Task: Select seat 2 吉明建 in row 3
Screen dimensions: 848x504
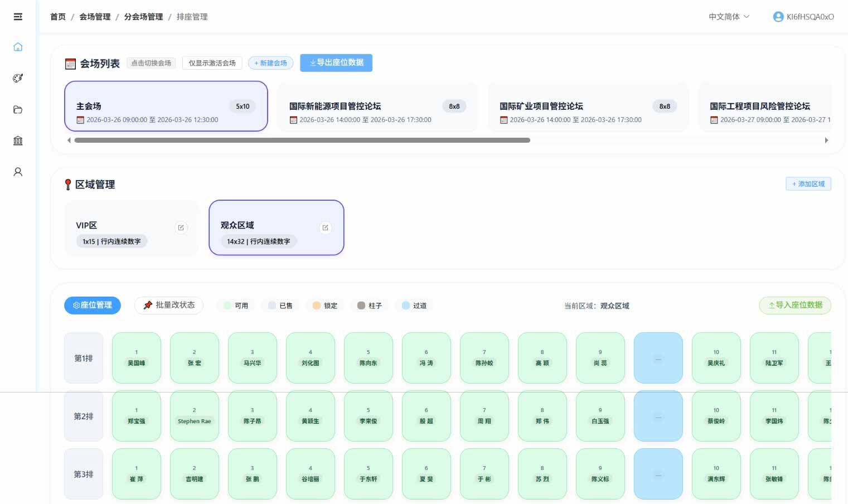Action: pos(195,474)
